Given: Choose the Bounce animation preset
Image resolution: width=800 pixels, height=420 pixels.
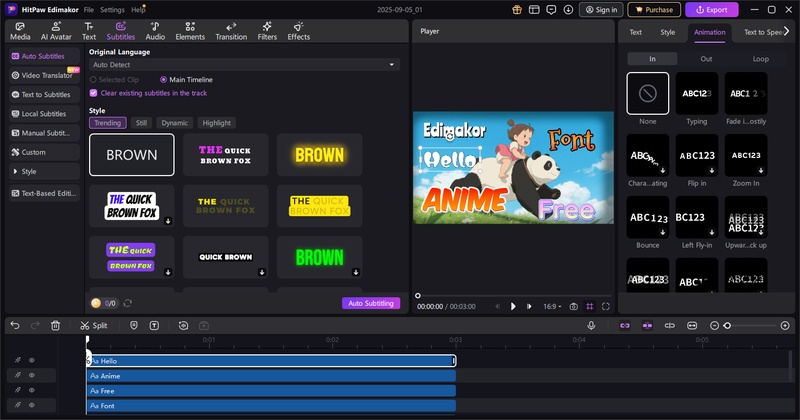Looking at the screenshot, I should tap(647, 217).
